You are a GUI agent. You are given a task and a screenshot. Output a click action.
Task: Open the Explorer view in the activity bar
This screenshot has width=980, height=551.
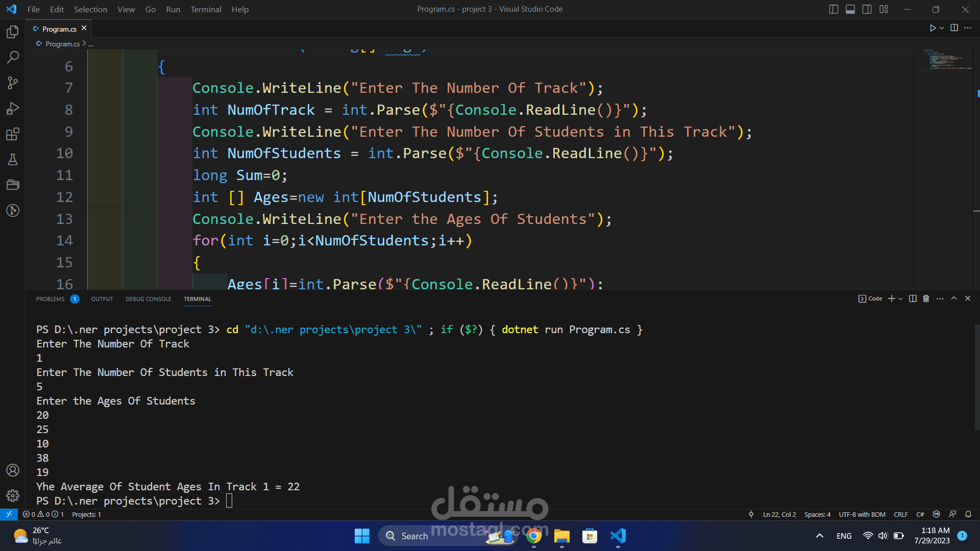pos(13,32)
